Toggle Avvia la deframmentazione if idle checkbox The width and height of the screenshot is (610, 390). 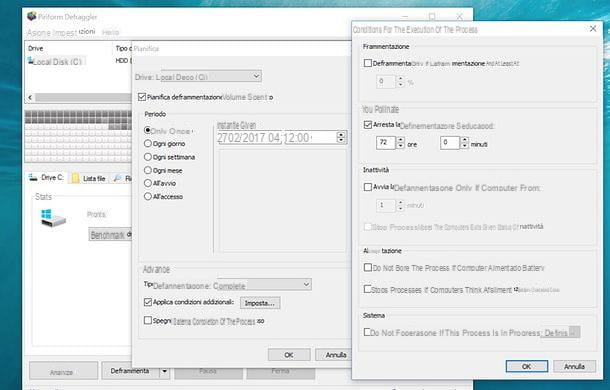[x=368, y=187]
